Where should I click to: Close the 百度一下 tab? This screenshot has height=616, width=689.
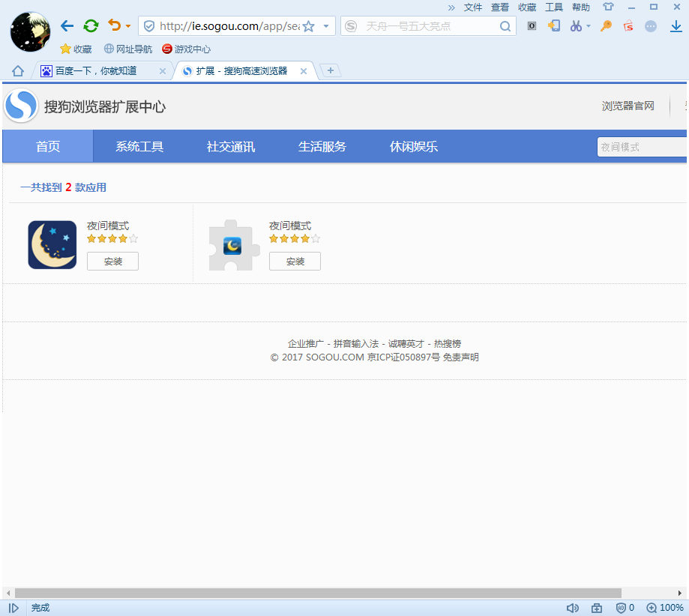(x=163, y=71)
